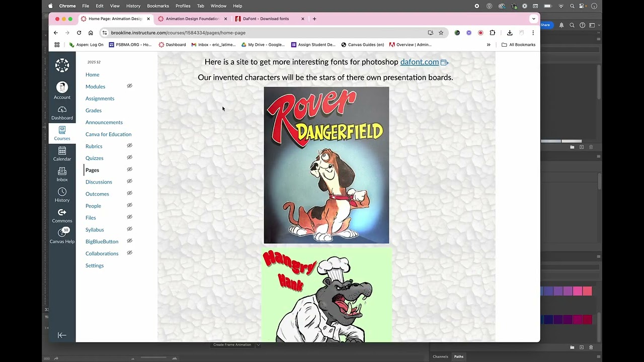Screen dimensions: 644x362
Task: Open the Chrome downloads icon
Action: [x=510, y=33]
